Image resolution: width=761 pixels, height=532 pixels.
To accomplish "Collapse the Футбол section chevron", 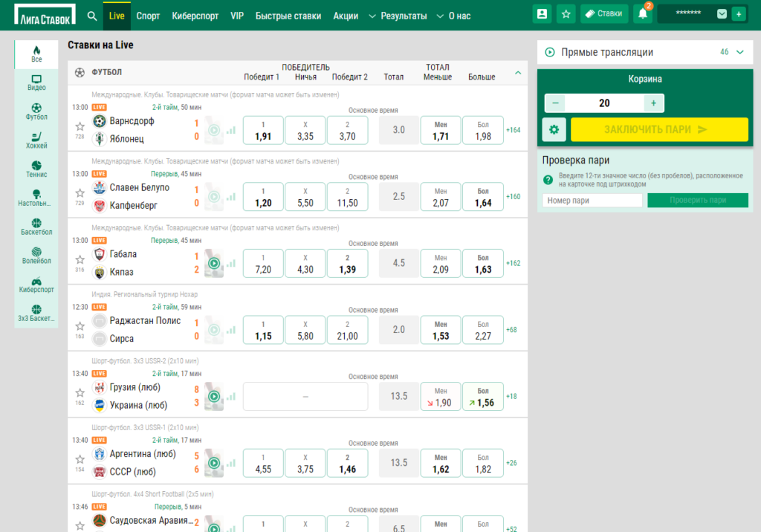I will click(x=518, y=72).
